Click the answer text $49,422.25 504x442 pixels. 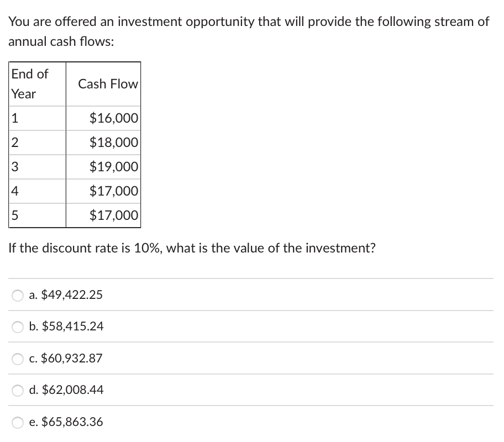coord(66,295)
